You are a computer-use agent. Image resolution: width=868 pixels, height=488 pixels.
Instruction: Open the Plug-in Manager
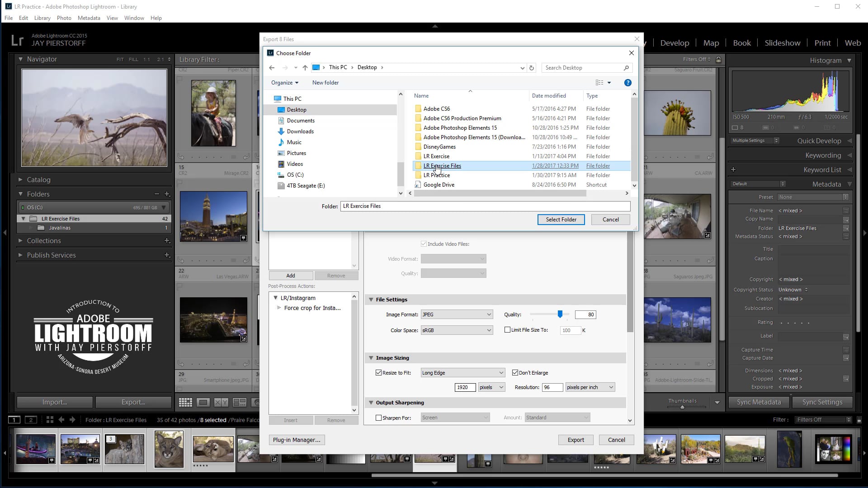[x=297, y=440]
